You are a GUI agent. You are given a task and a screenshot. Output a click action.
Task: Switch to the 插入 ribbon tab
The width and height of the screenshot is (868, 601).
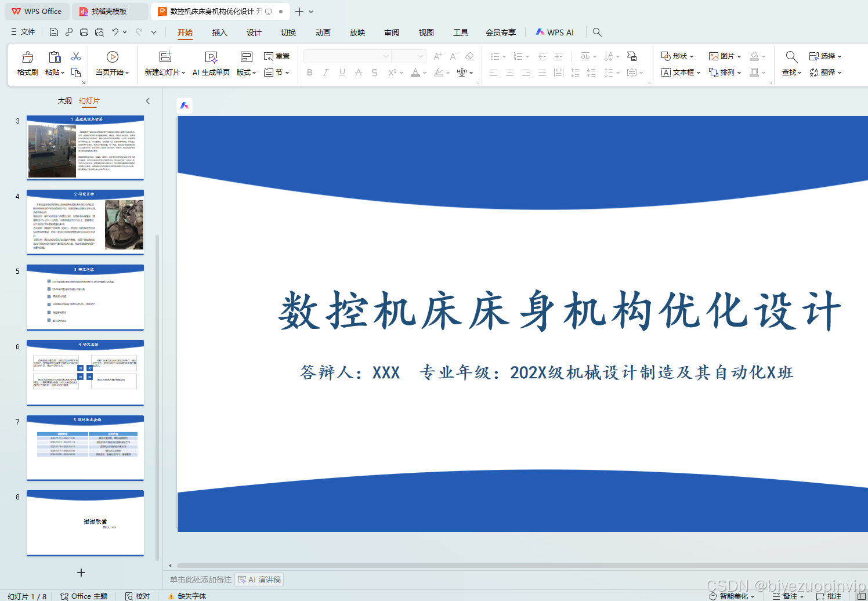click(x=219, y=32)
